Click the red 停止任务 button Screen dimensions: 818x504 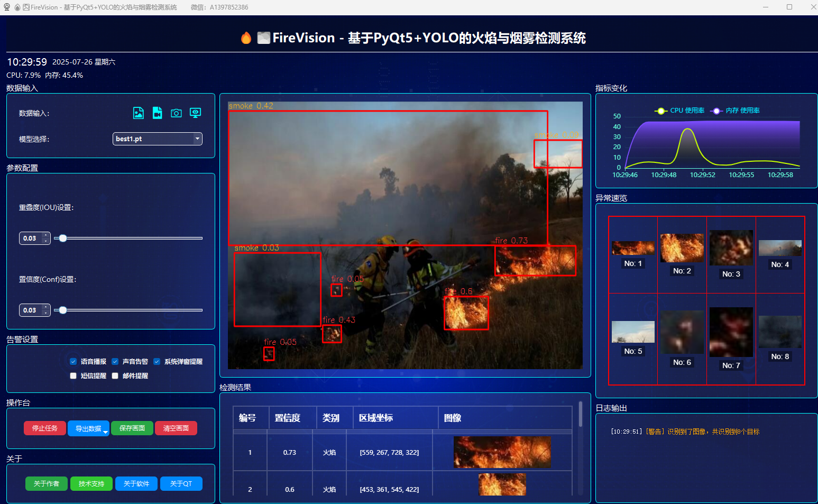45,428
